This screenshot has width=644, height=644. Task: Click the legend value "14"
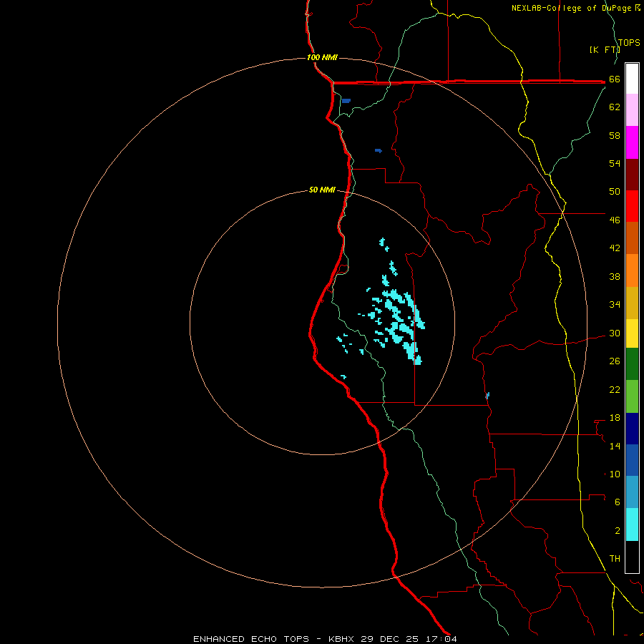coord(615,446)
